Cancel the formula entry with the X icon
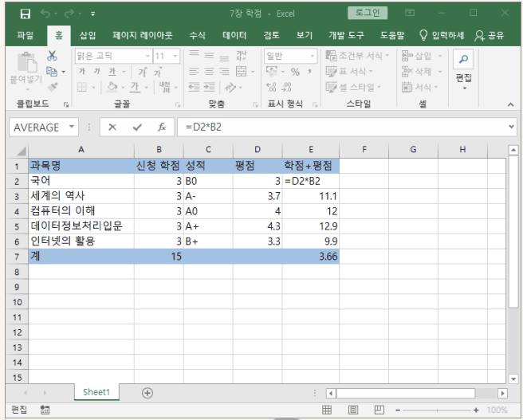 112,127
